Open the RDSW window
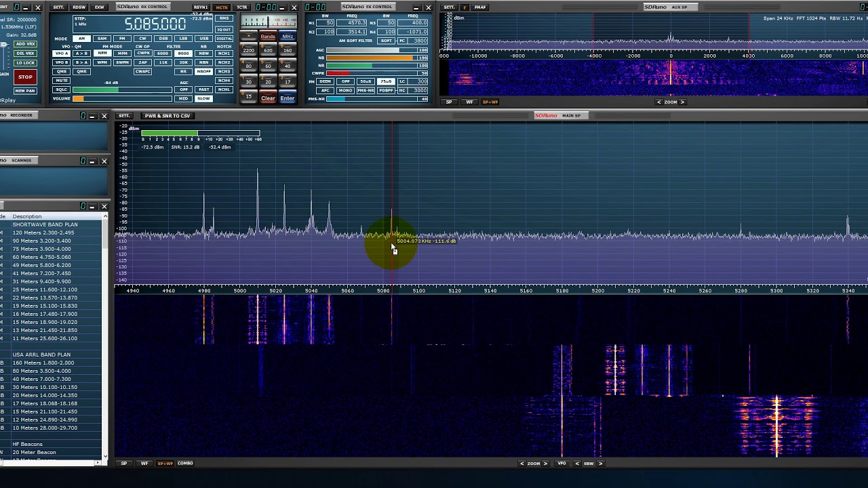 pyautogui.click(x=79, y=7)
